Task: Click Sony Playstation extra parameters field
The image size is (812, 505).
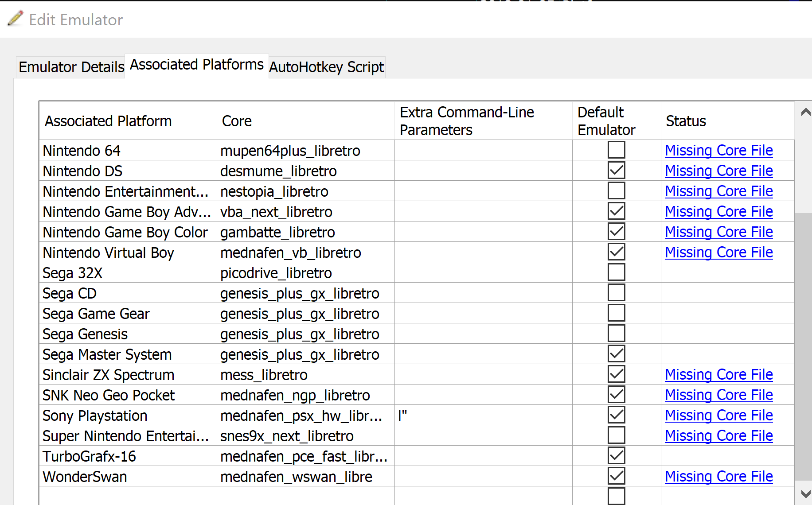Action: [x=484, y=415]
